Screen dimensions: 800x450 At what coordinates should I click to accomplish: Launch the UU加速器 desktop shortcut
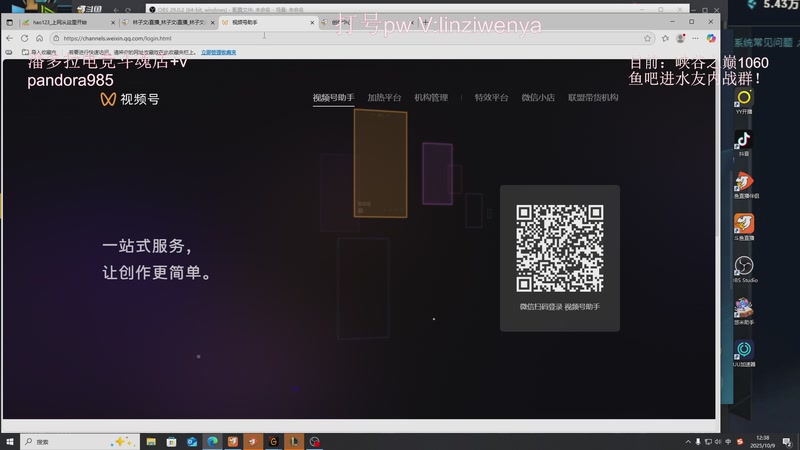pos(744,354)
